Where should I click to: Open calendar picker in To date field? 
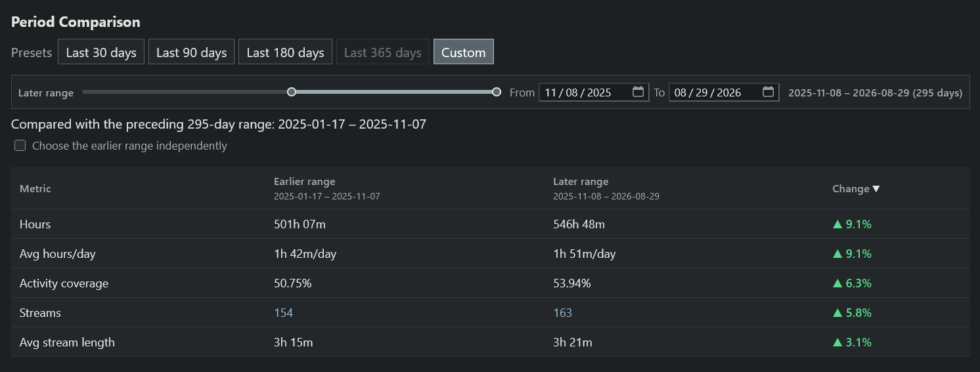768,92
